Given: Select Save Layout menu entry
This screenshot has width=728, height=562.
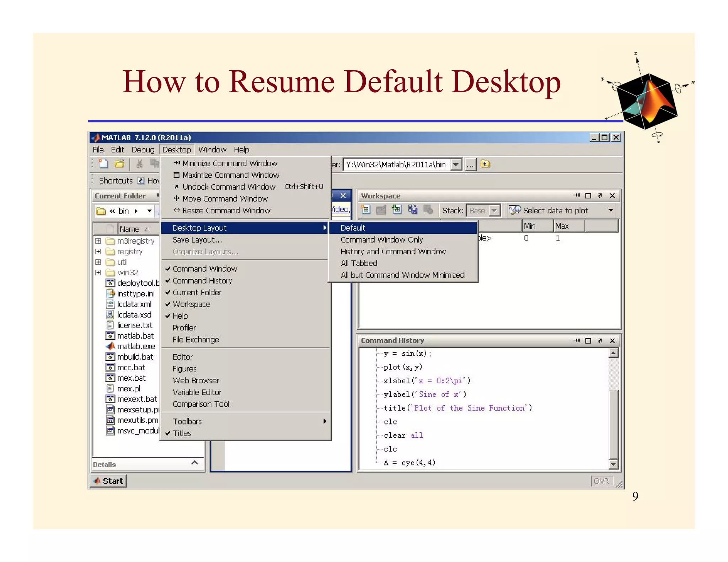Looking at the screenshot, I should [x=245, y=240].
